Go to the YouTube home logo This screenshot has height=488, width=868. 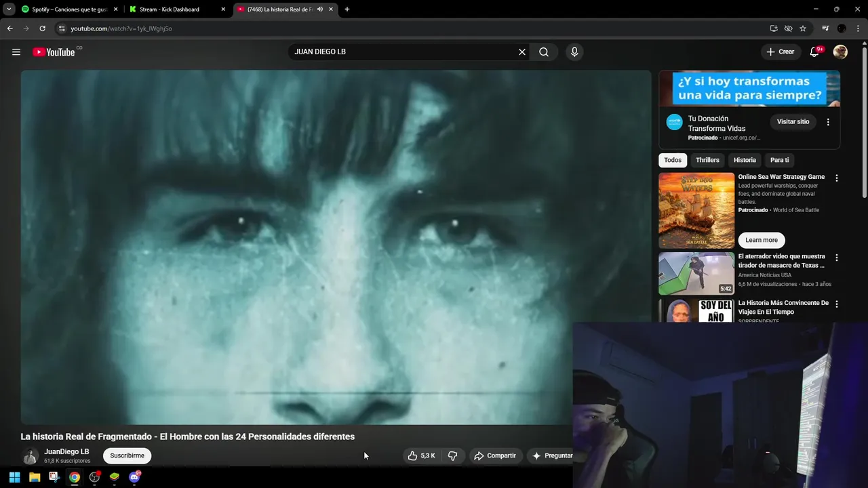[54, 52]
